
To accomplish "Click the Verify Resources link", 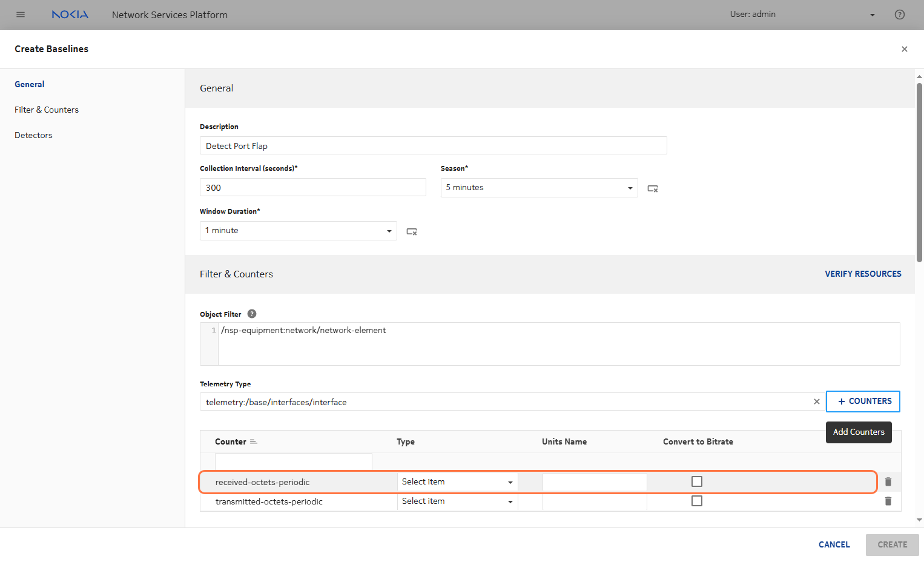I will tap(862, 274).
